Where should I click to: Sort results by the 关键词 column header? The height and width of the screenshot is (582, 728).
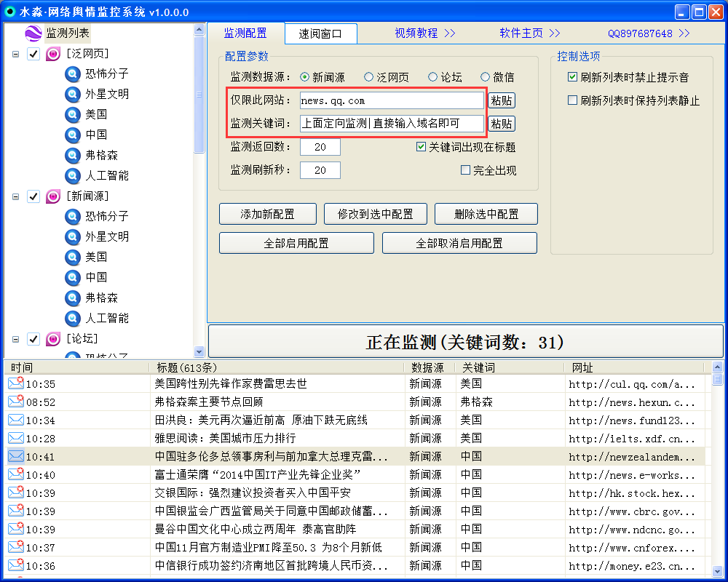point(510,367)
